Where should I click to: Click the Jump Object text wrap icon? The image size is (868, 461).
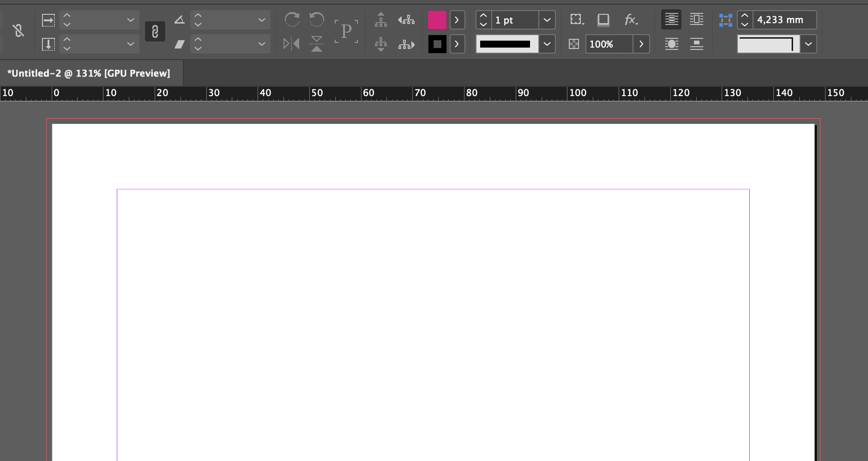697,44
